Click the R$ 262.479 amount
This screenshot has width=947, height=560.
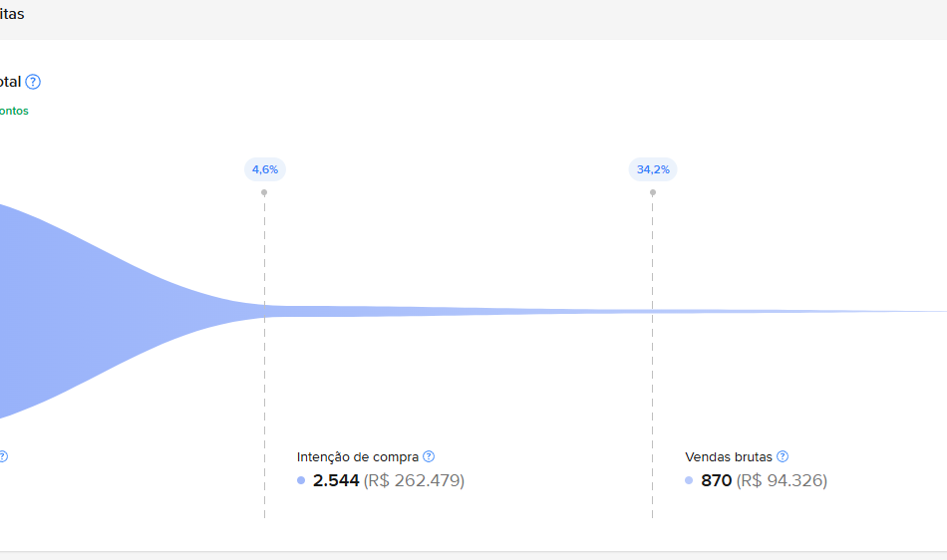coord(414,481)
